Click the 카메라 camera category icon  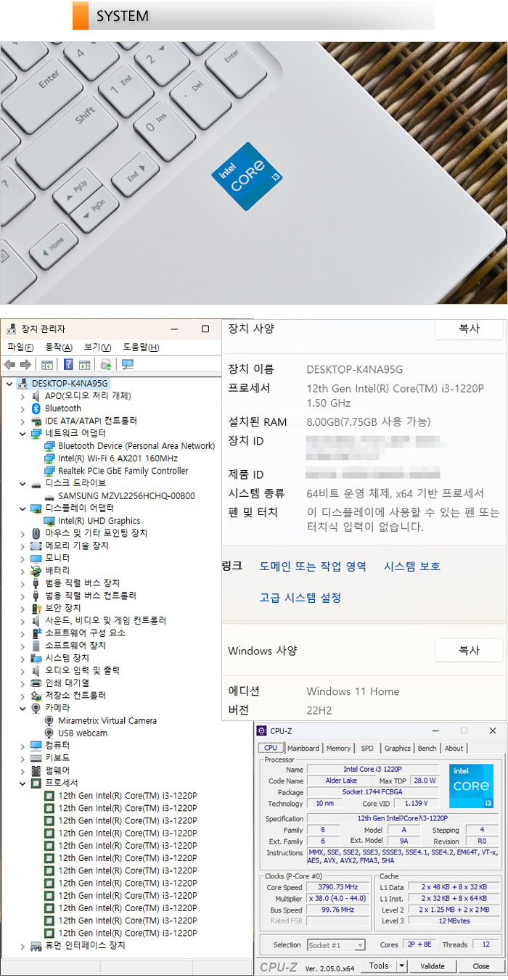point(36,708)
